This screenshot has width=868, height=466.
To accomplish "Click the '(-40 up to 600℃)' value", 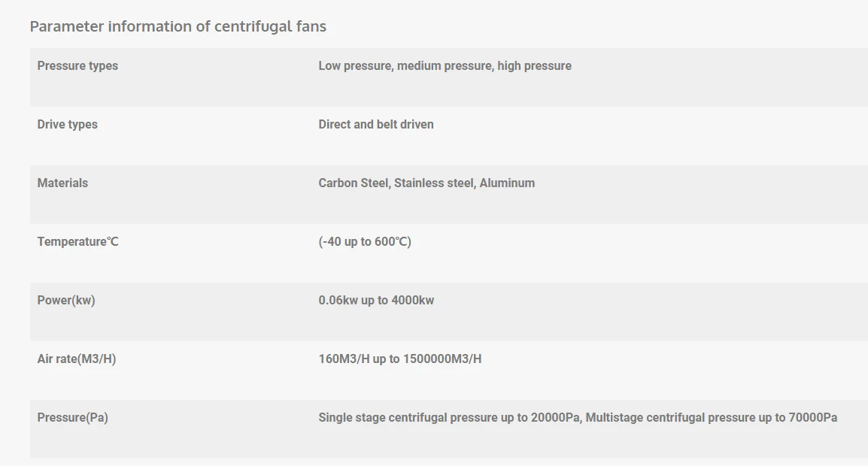I will point(365,242).
